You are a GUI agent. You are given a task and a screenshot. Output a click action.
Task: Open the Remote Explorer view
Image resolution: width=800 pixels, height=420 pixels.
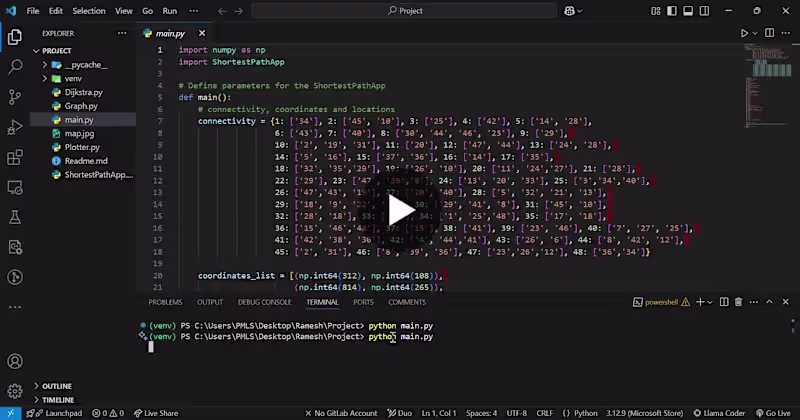15,187
